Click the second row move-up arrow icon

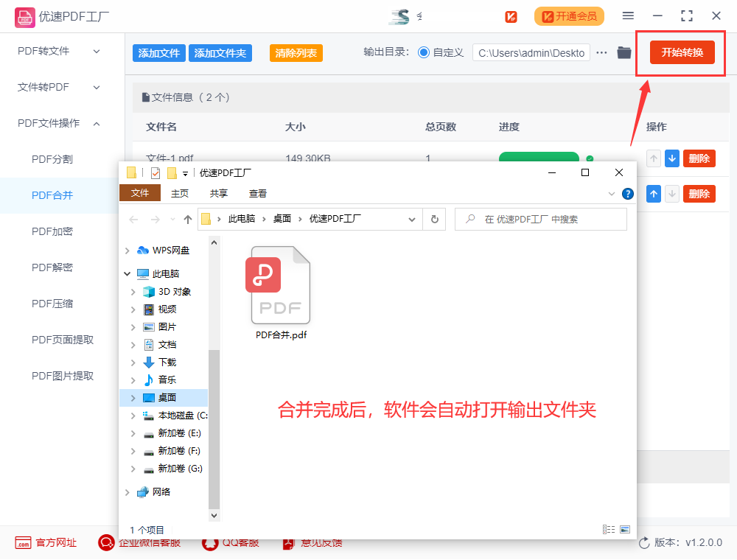click(x=653, y=194)
